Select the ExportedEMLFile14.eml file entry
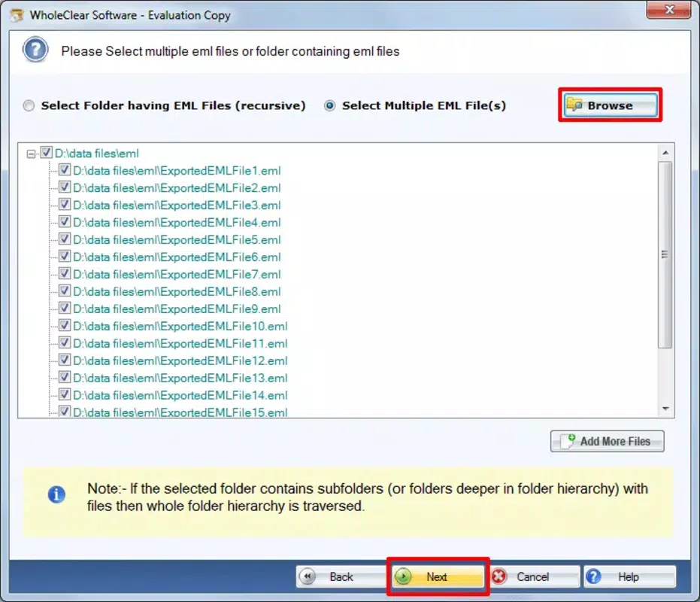Screen dimensions: 700x602 point(180,396)
